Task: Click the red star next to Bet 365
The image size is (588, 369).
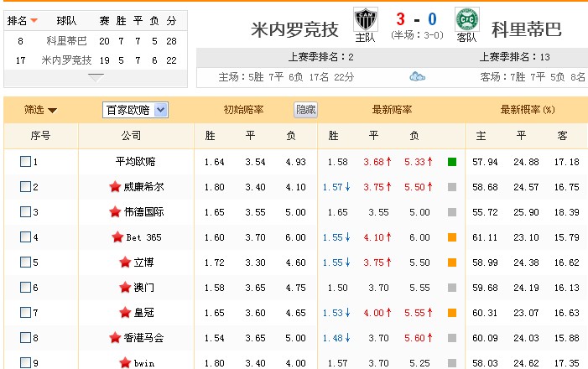Action: (117, 237)
